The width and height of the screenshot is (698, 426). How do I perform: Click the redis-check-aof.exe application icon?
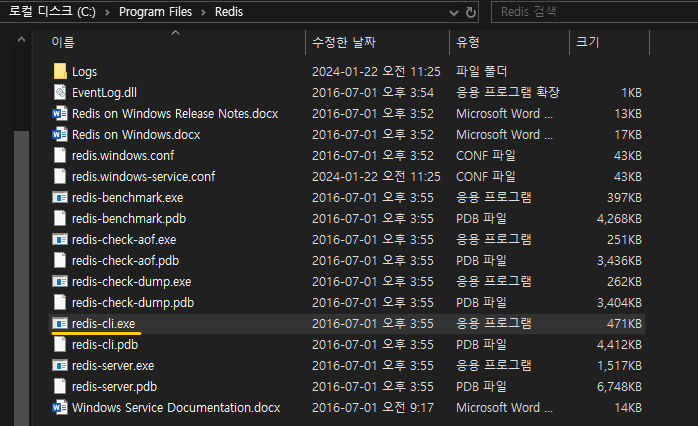pos(60,239)
